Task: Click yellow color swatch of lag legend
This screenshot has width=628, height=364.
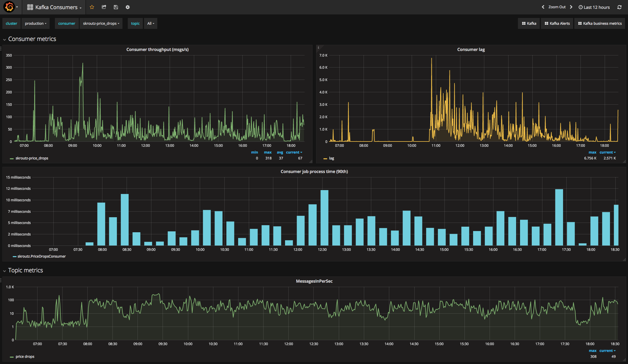Action: click(325, 159)
